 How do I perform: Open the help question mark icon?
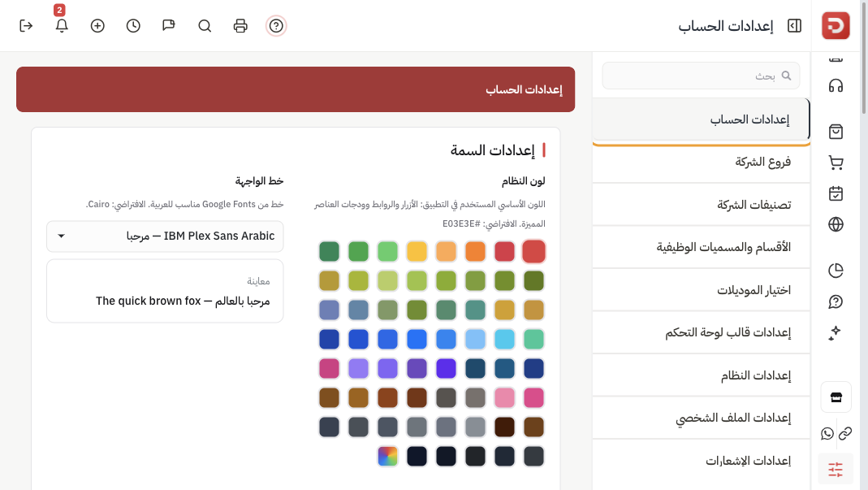coord(276,26)
